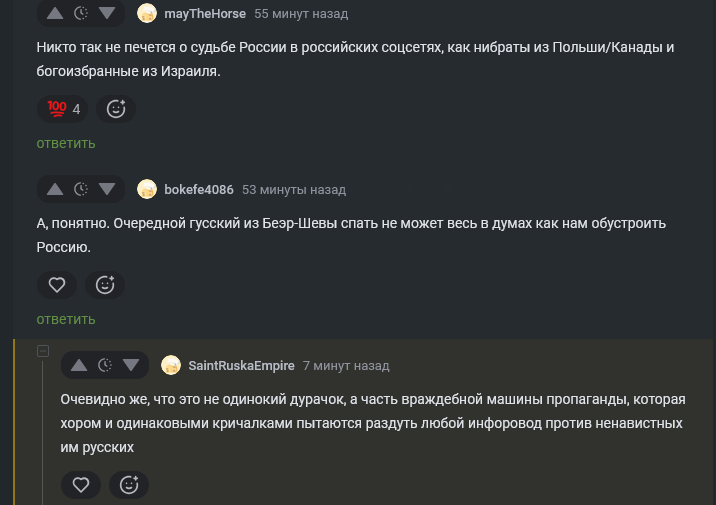Downvote mayTheHorse's comment

[x=108, y=14]
